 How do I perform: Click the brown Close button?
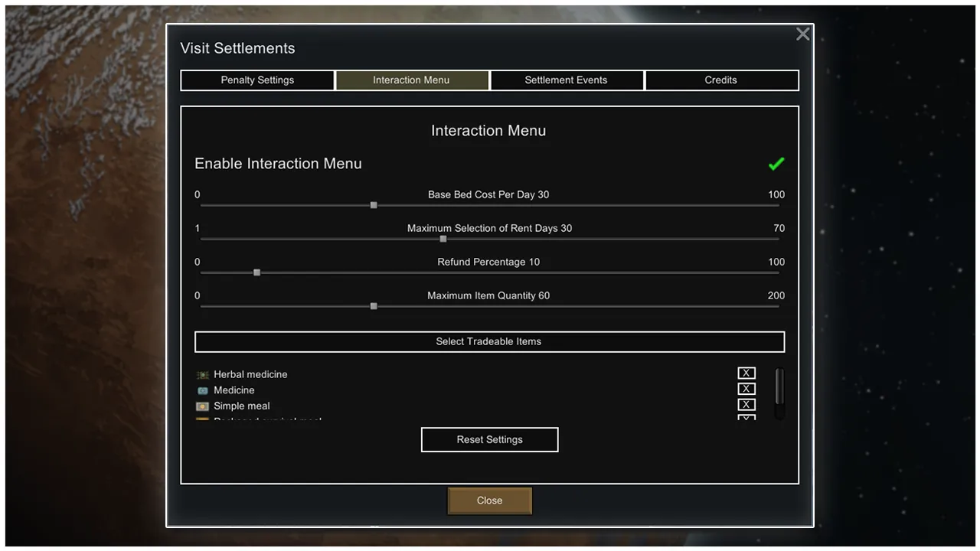click(489, 500)
